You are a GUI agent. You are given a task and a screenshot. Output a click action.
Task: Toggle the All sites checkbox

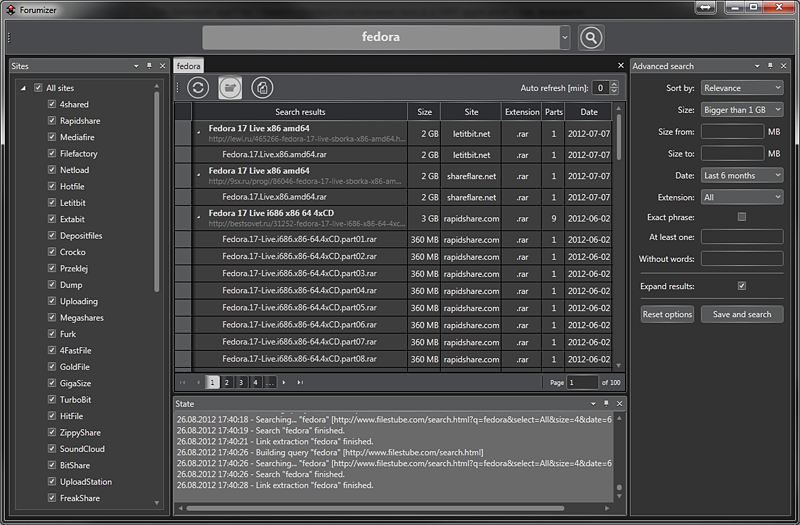coord(38,88)
